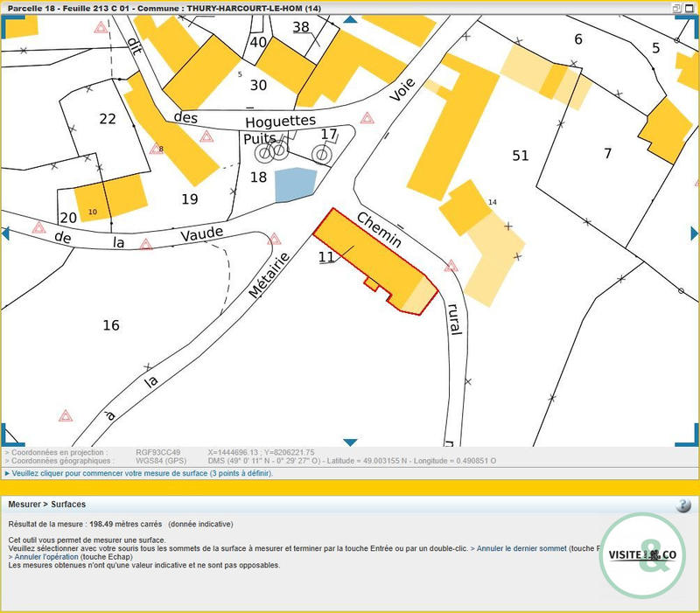Pan the map north with top arrow

coord(350,19)
